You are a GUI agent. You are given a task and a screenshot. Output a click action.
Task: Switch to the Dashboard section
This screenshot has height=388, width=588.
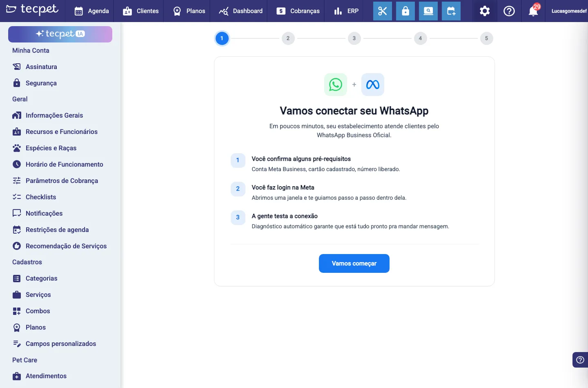pyautogui.click(x=241, y=11)
